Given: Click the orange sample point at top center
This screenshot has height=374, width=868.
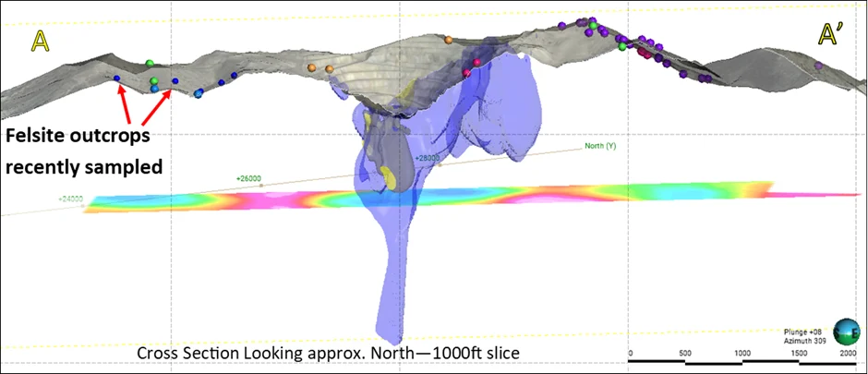Looking at the screenshot, I should 448,40.
